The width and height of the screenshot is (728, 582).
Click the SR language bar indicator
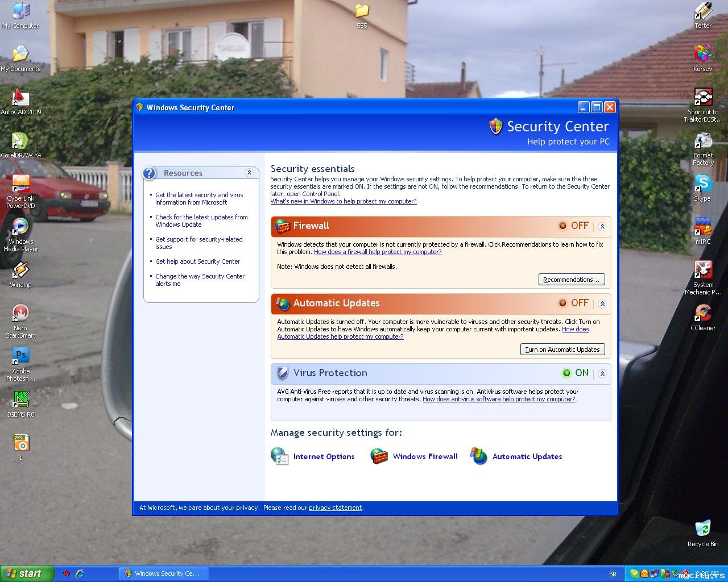613,574
